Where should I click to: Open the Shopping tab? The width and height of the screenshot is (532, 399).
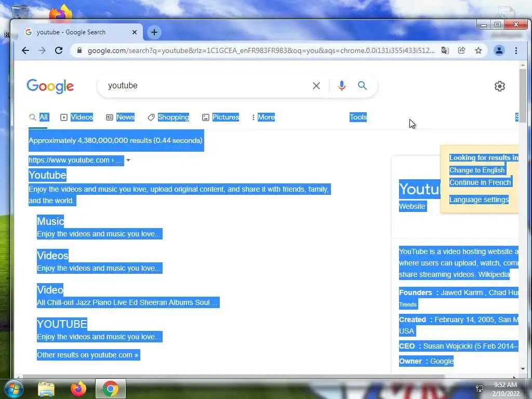click(x=169, y=117)
